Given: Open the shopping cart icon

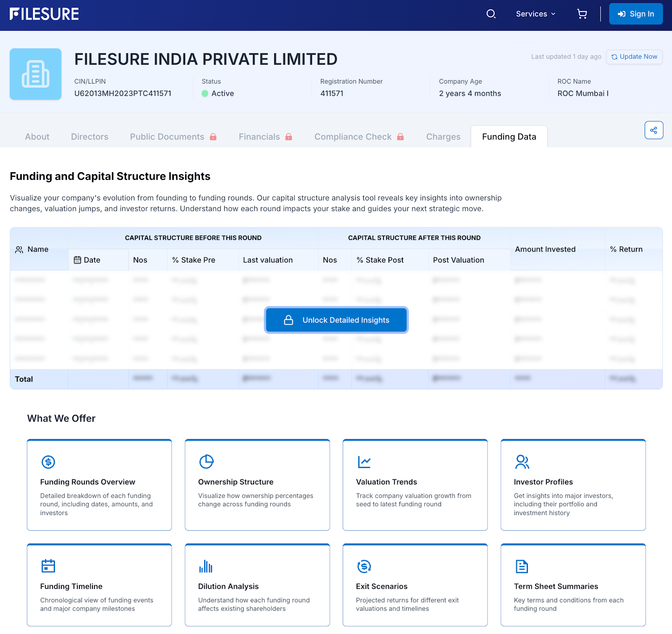Looking at the screenshot, I should (x=582, y=14).
